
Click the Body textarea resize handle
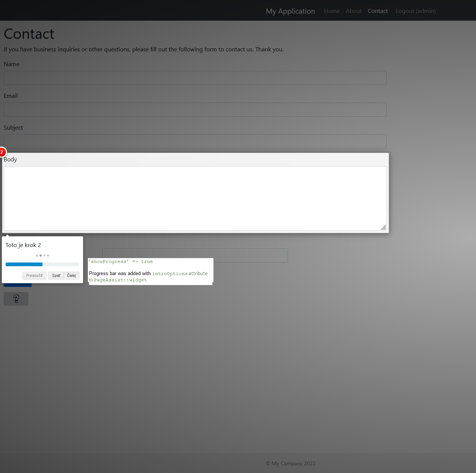(x=383, y=227)
